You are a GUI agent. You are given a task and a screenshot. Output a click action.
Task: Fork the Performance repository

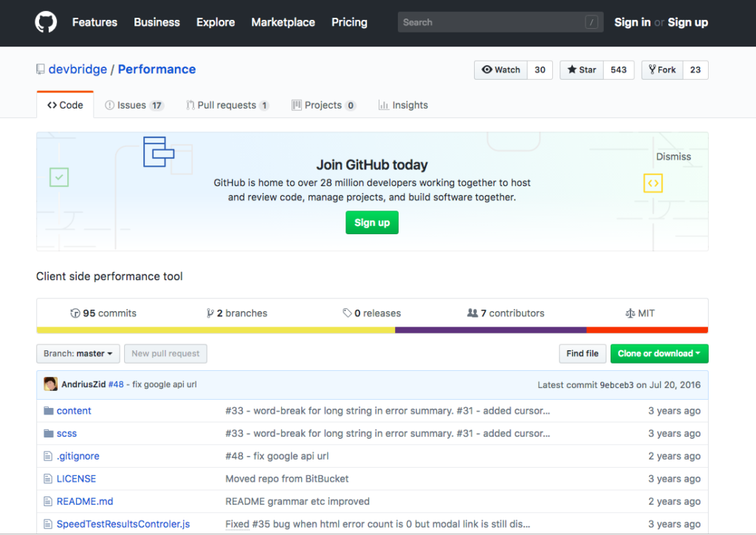coord(662,70)
